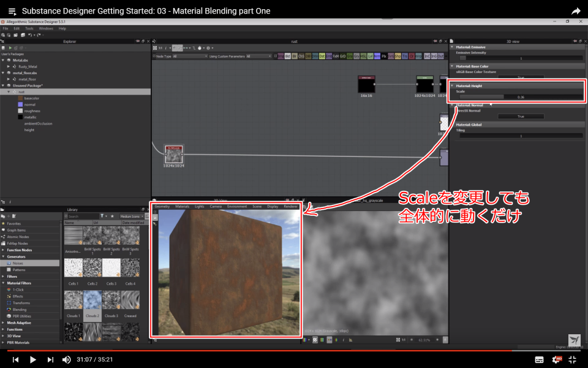
Task: Select the roughness output
Action: coord(32,111)
